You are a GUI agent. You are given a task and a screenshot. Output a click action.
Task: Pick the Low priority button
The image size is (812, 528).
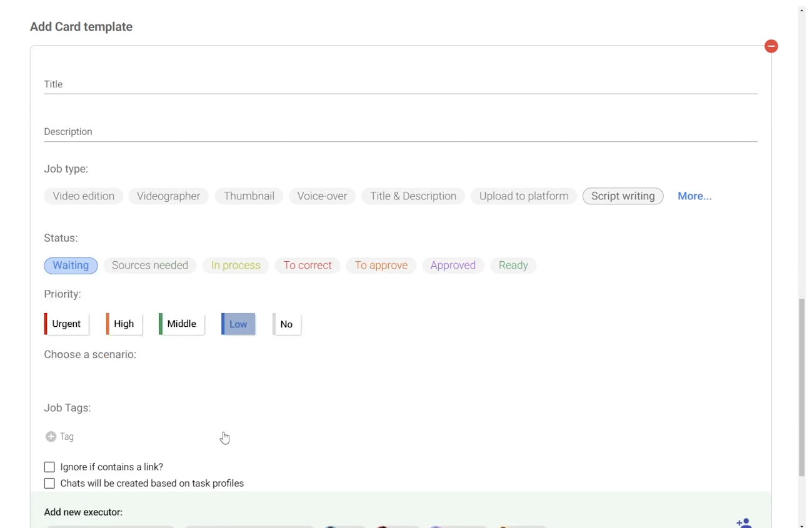[238, 324]
